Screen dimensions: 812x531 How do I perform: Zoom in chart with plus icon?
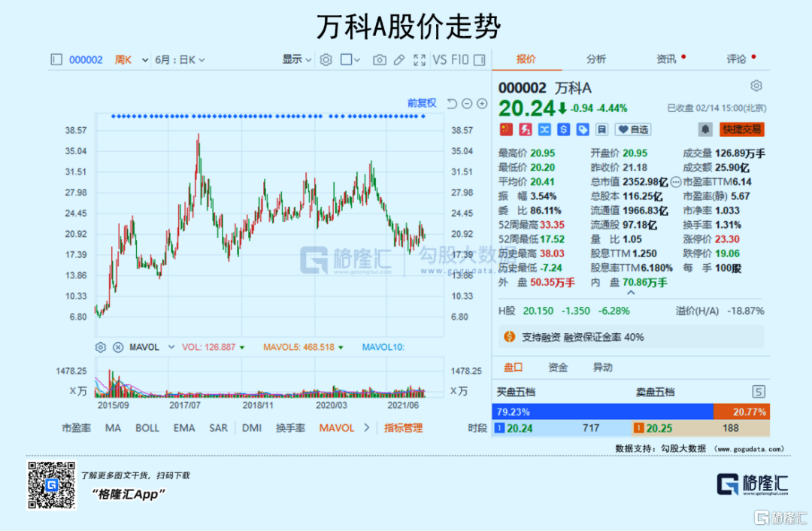tap(482, 104)
